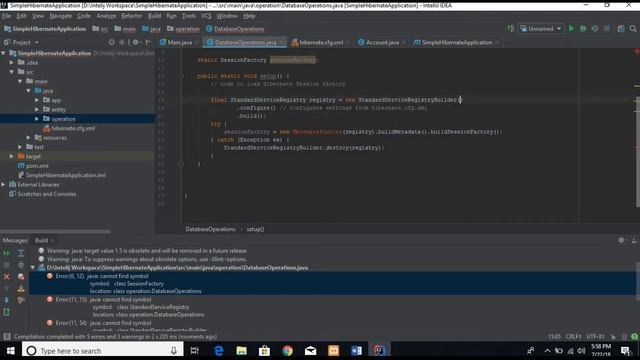Click DatabaseOperations breadcrumb in navigation bar
The height and width of the screenshot is (360, 640).
[x=235, y=29]
